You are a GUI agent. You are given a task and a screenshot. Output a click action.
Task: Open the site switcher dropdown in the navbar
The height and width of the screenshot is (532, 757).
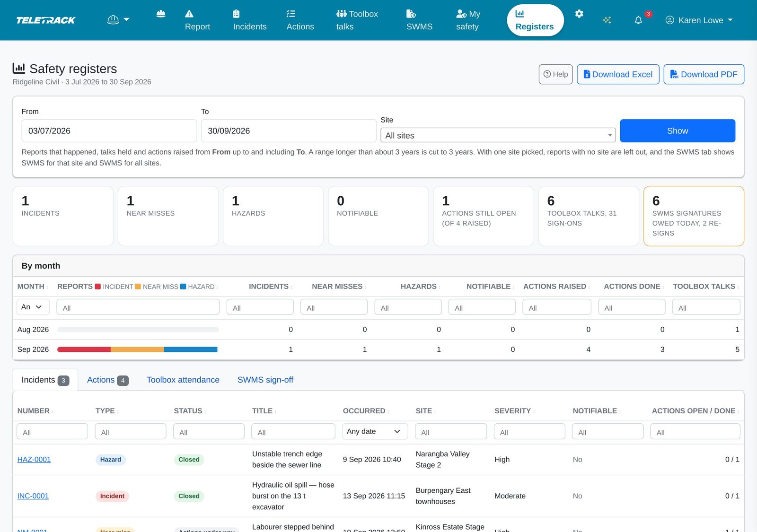point(118,20)
